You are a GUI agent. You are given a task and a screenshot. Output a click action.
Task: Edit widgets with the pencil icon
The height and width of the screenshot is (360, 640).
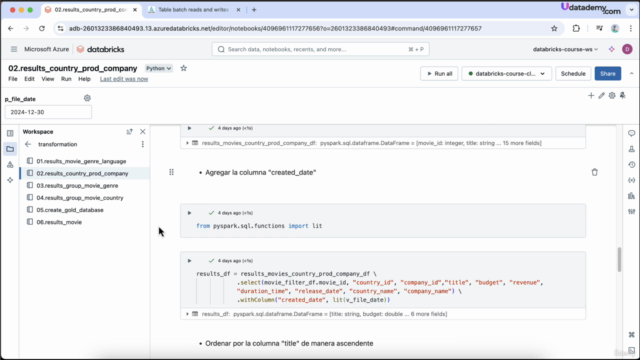pyautogui.click(x=601, y=96)
